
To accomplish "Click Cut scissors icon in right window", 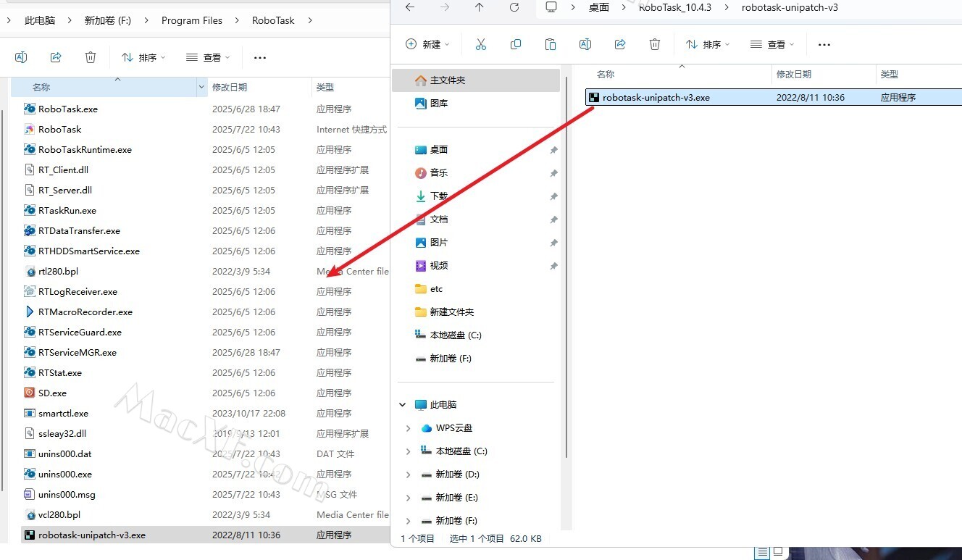I will (481, 44).
